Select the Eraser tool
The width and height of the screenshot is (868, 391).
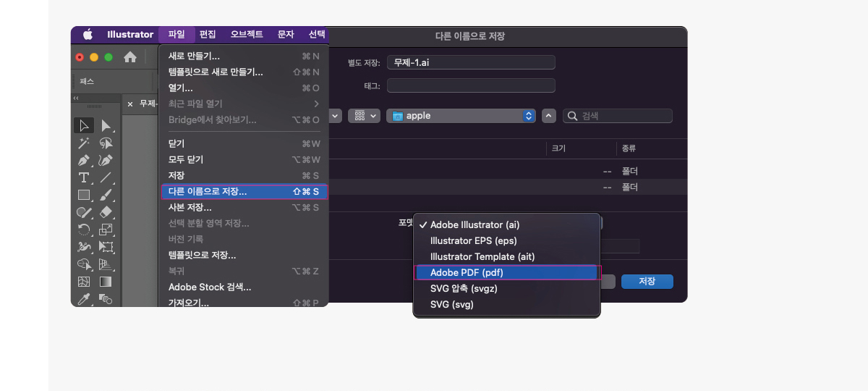click(x=106, y=212)
